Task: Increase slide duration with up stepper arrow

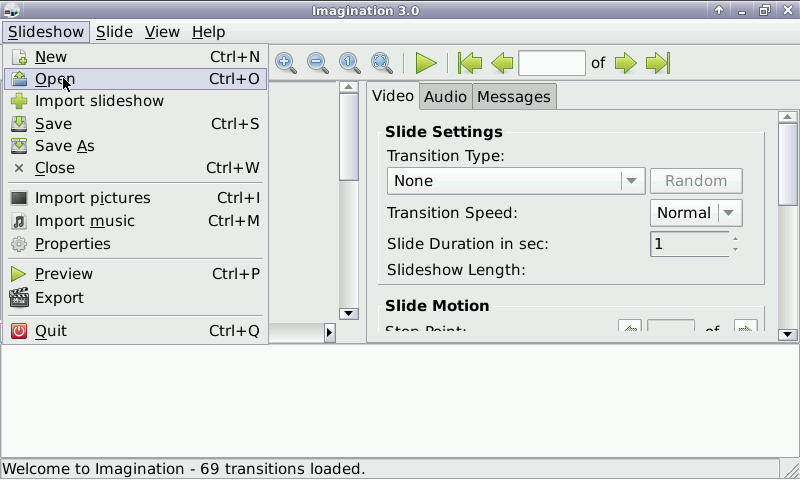Action: coord(735,239)
